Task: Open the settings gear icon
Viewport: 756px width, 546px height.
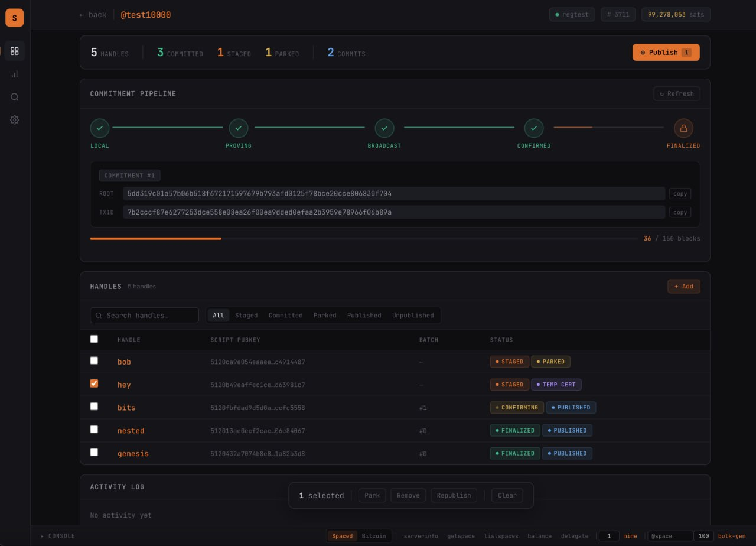Action: click(x=15, y=120)
